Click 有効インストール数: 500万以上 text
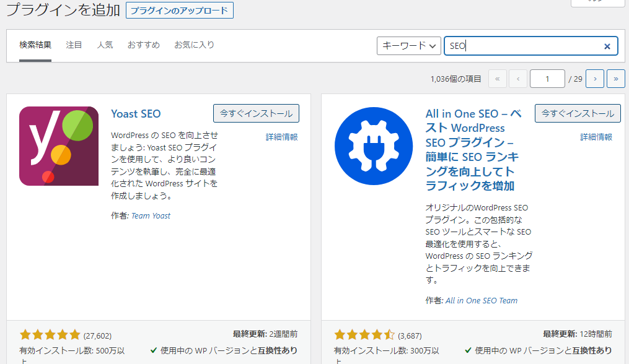This screenshot has width=629, height=364. click(73, 355)
